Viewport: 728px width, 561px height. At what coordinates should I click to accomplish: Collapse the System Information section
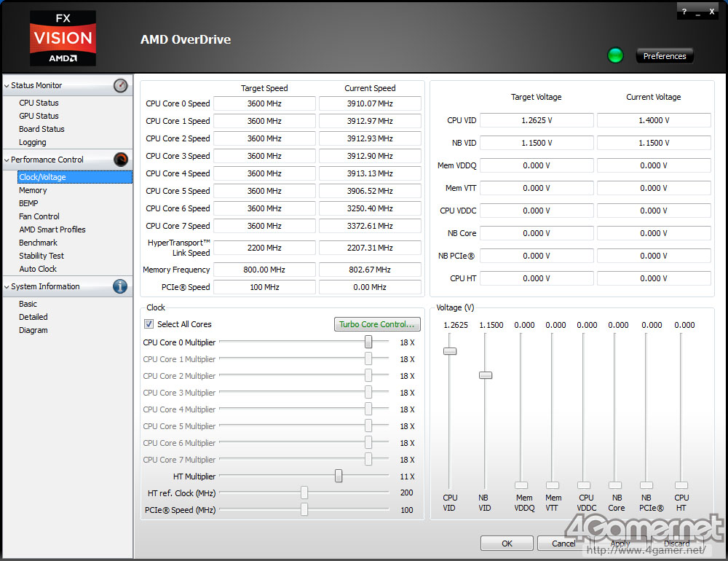[7, 287]
